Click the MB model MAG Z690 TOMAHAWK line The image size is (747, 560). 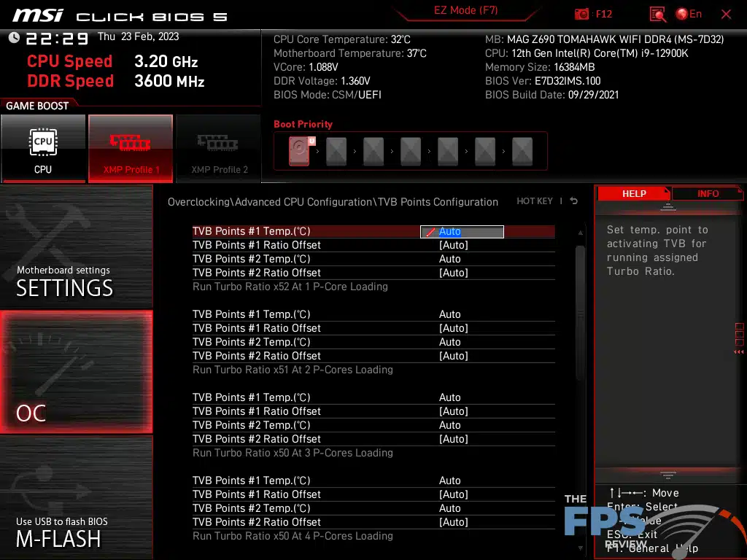pos(604,39)
